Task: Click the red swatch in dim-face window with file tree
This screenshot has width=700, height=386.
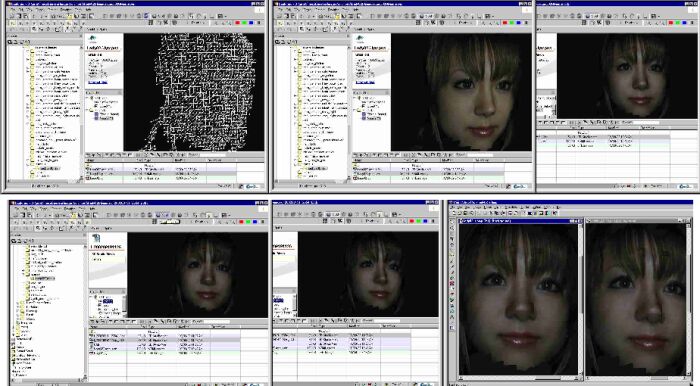Action: [x=242, y=221]
